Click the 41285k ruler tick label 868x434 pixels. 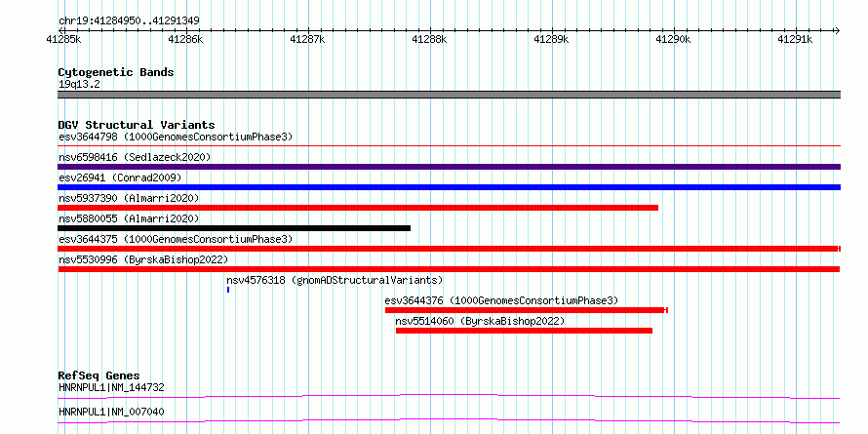[64, 39]
